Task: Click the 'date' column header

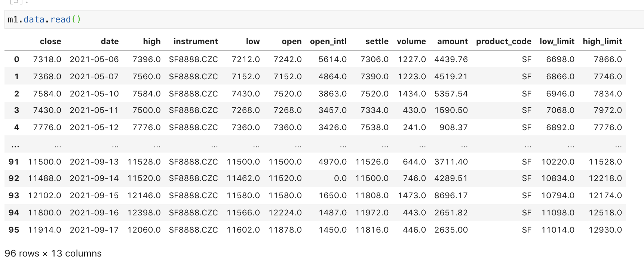Action: (x=110, y=42)
